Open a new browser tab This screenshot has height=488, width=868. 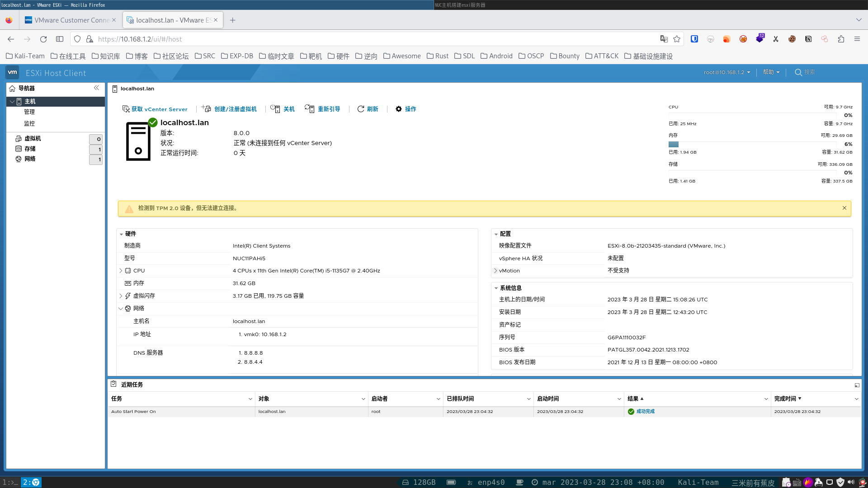pos(232,20)
